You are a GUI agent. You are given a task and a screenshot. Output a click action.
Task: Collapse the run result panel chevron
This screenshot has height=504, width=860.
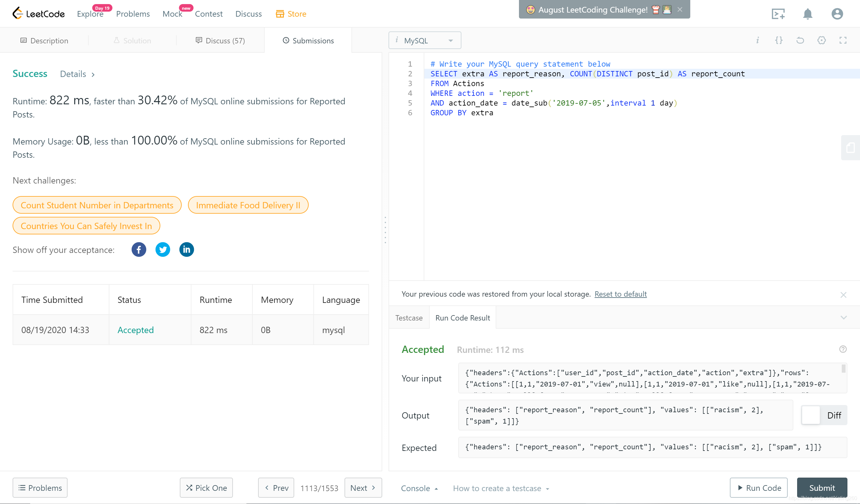click(843, 317)
